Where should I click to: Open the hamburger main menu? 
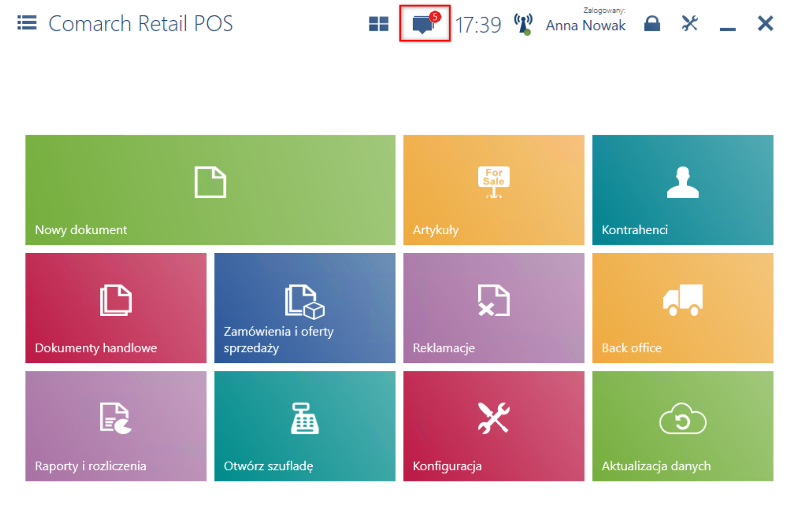[x=27, y=22]
